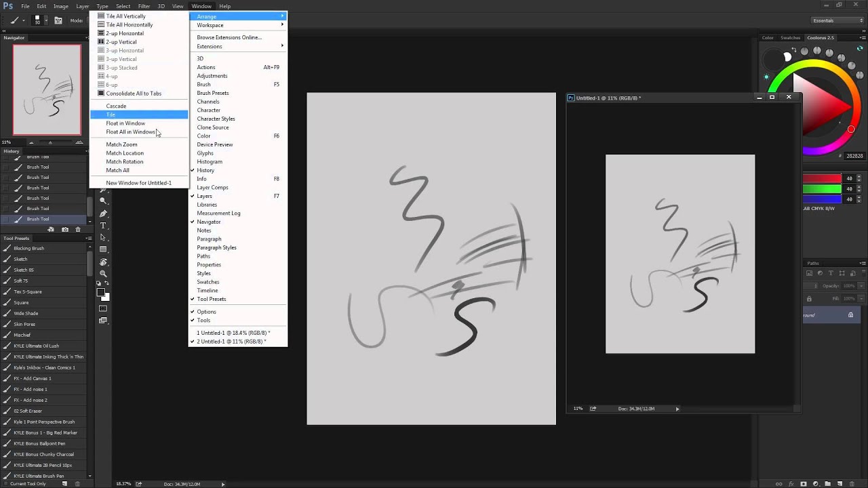Click lock icon on Background layer
868x488 pixels.
(x=850, y=315)
